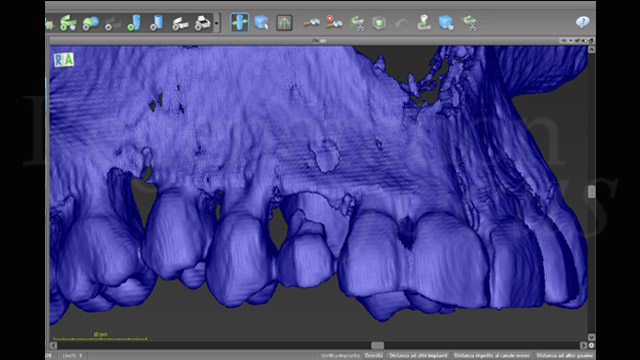Click the dental arch curve icon
The image size is (640, 360).
pyautogui.click(x=284, y=22)
